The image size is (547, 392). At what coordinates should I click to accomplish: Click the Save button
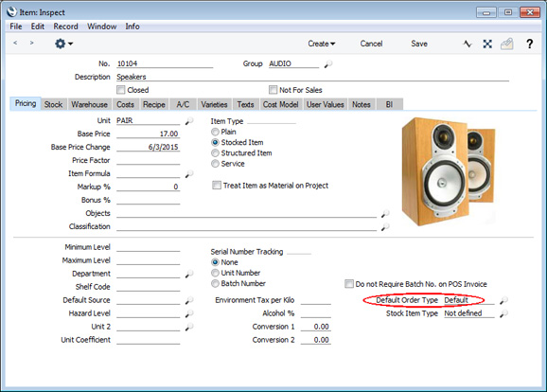click(419, 44)
